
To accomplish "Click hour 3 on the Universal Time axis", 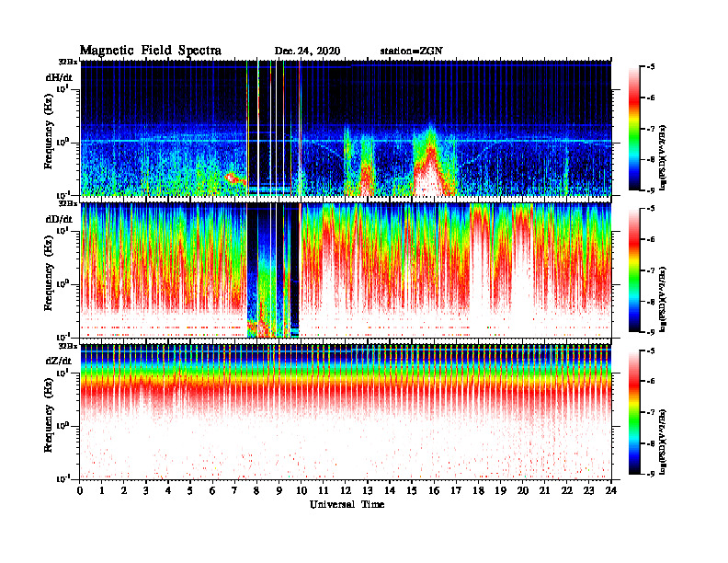I will [x=146, y=491].
